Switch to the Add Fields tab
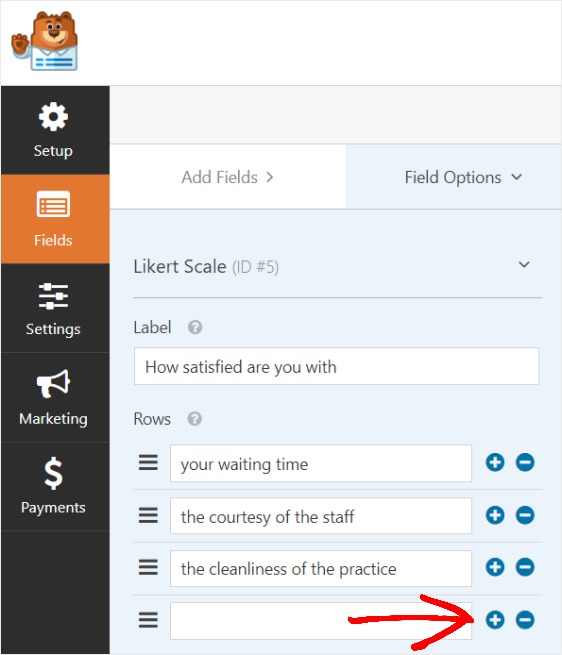 [x=228, y=177]
